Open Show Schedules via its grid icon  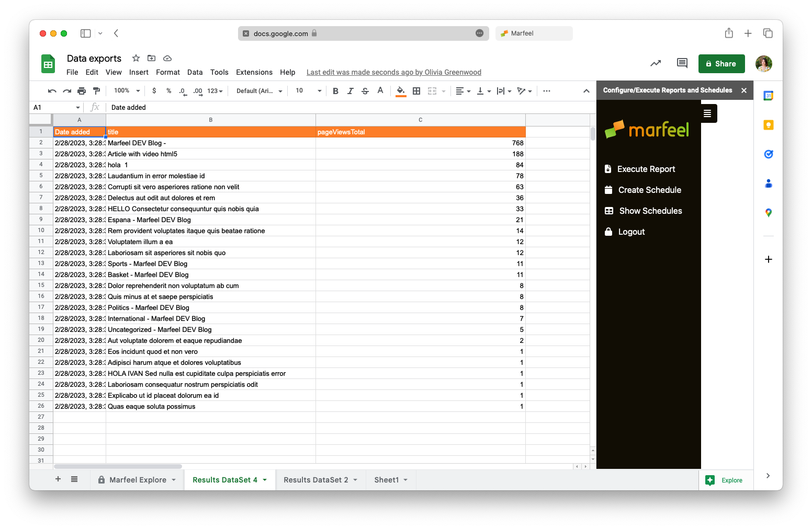click(608, 211)
